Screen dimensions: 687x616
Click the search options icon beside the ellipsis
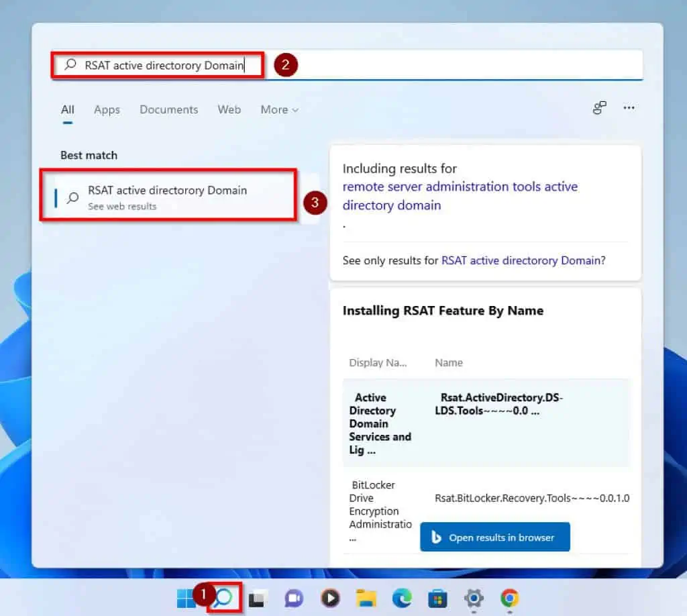point(599,108)
